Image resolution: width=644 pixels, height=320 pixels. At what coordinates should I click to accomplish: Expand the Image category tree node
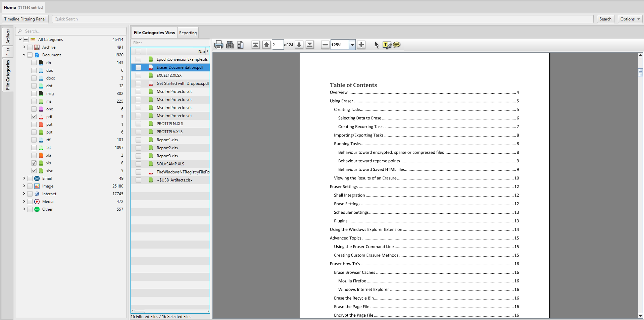pos(24,186)
